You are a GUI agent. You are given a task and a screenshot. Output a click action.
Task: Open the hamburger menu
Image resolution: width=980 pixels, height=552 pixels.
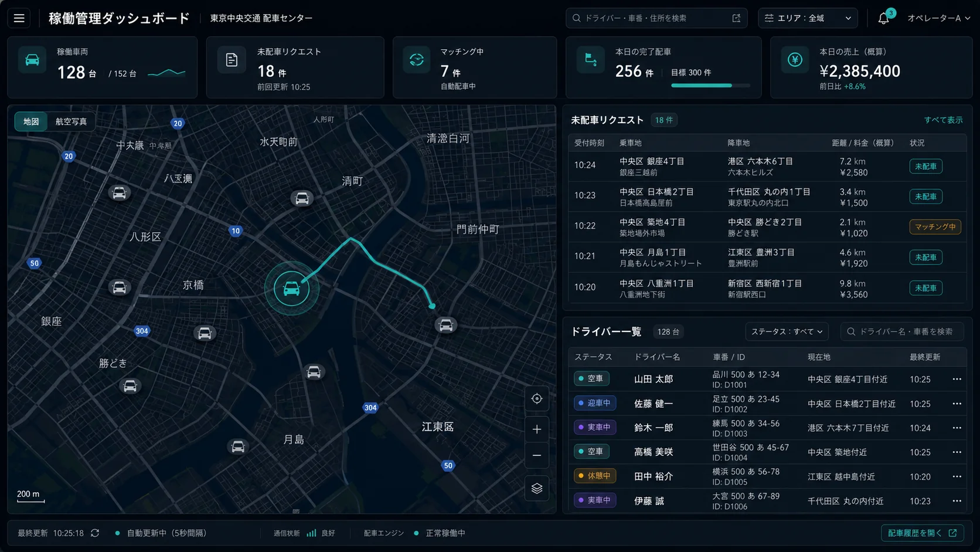click(19, 18)
